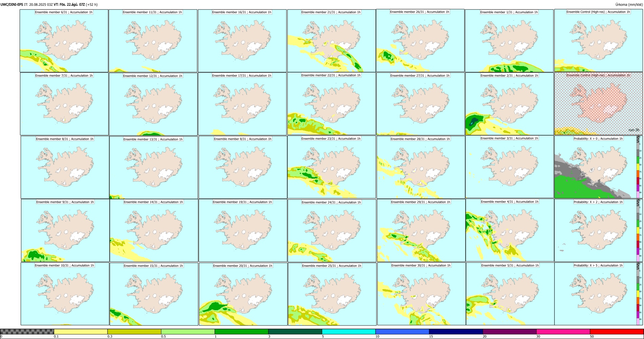Open the Ensemble member 2/31 map
Viewport: 644px width, 339px height.
pos(510,104)
